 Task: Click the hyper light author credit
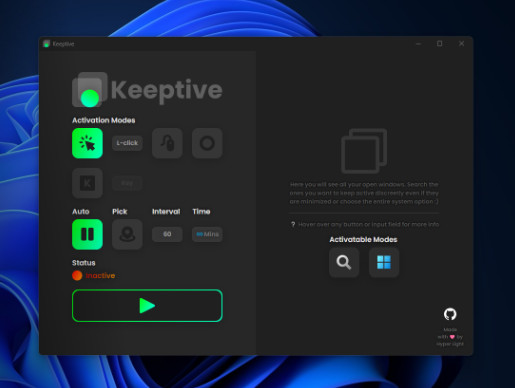coord(450,344)
